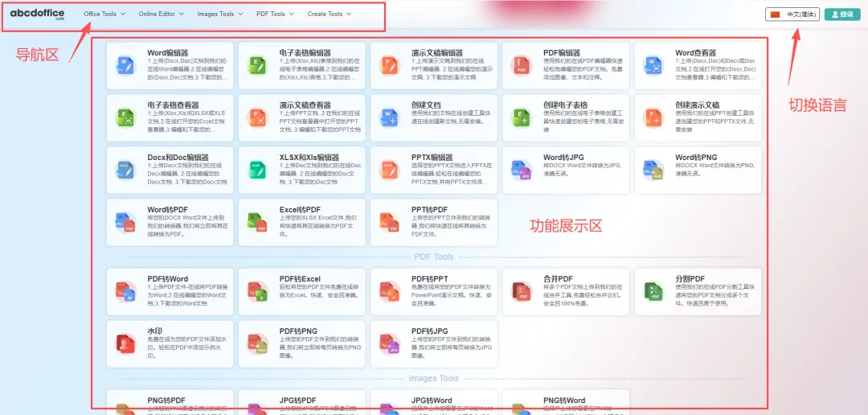
Task: Open the Word转JPG title link
Action: coord(563,158)
